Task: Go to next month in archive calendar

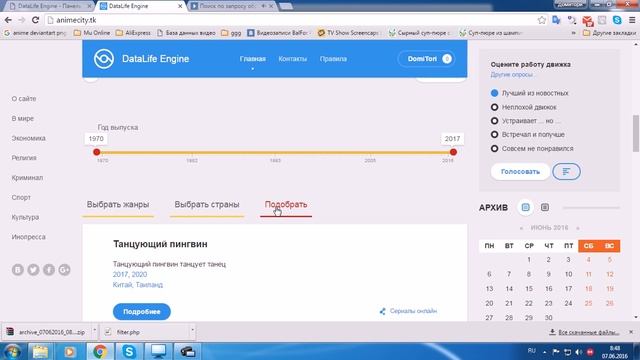Action: 578,228
